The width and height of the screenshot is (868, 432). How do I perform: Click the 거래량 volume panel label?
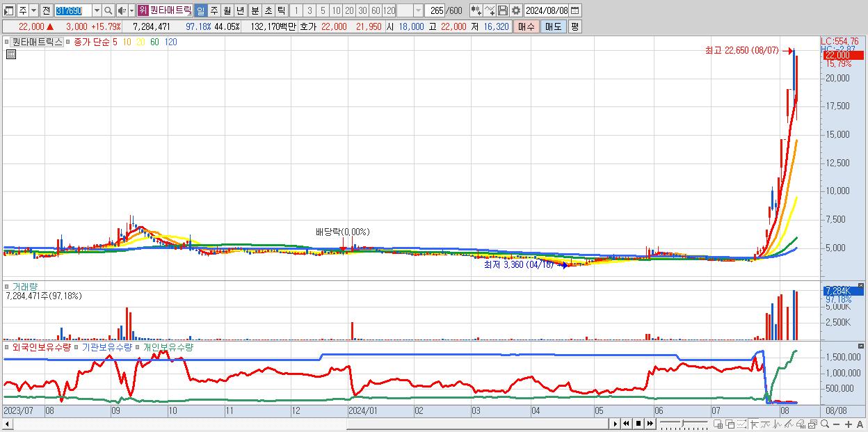[x=26, y=286]
